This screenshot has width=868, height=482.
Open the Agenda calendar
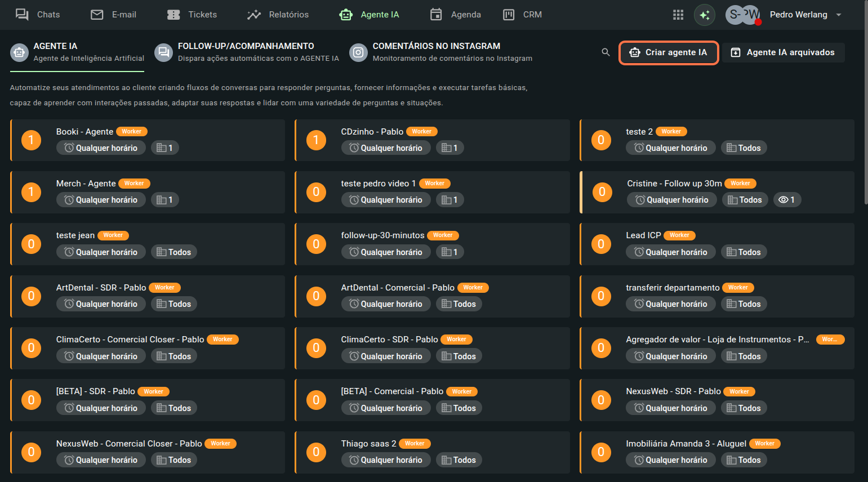455,15
